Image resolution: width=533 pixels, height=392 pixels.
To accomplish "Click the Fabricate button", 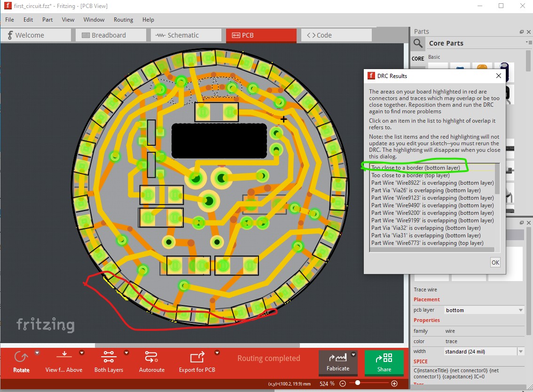I will pos(338,362).
